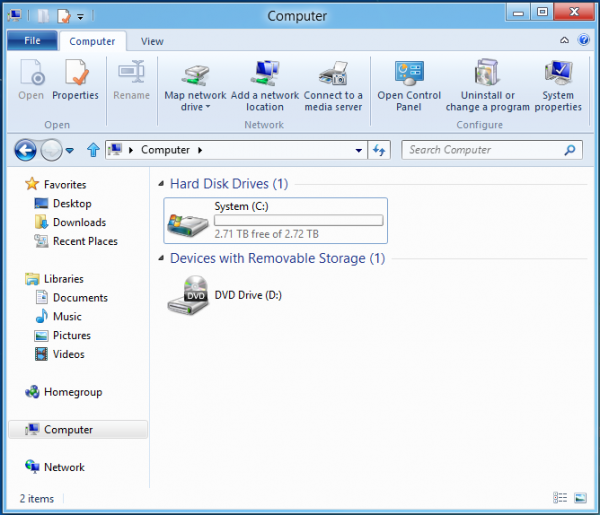The image size is (600, 515).
Task: Click the arrow before Computer in address bar
Action: pos(131,150)
